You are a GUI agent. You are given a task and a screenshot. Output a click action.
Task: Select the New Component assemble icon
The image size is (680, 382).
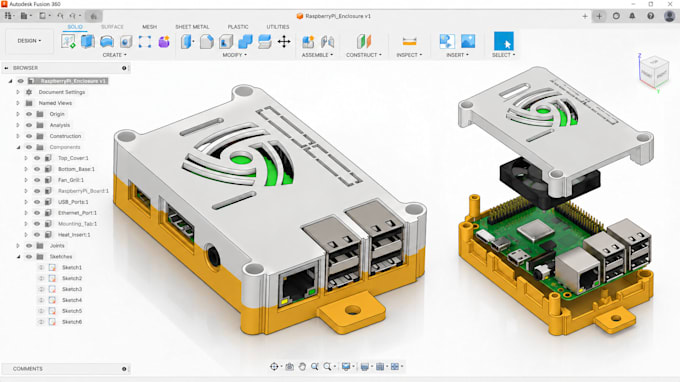click(308, 42)
